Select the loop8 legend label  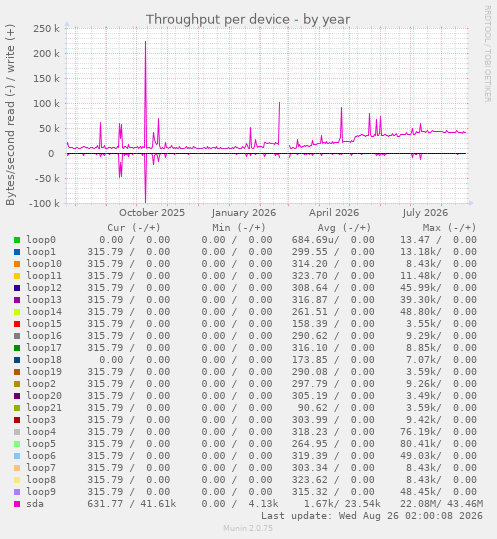(41, 480)
